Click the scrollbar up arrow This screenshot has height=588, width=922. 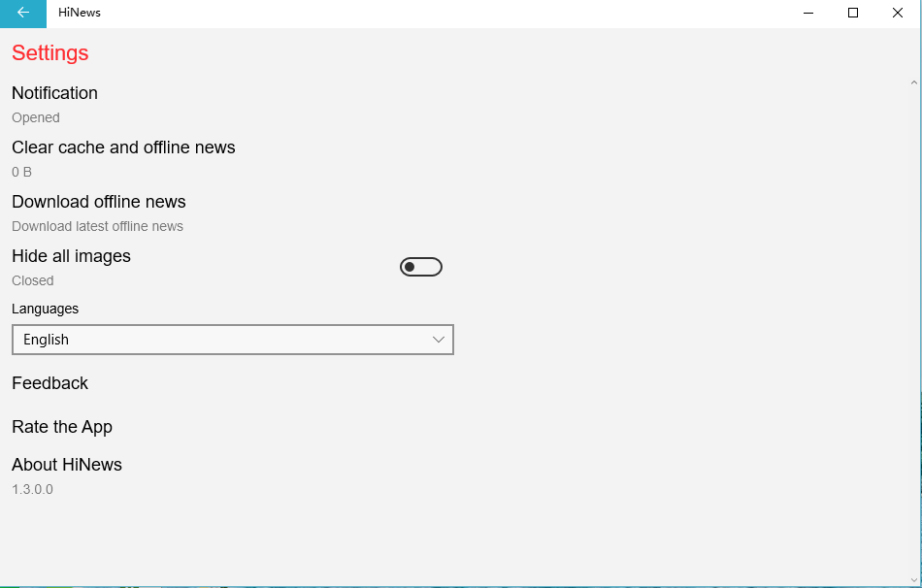[914, 82]
